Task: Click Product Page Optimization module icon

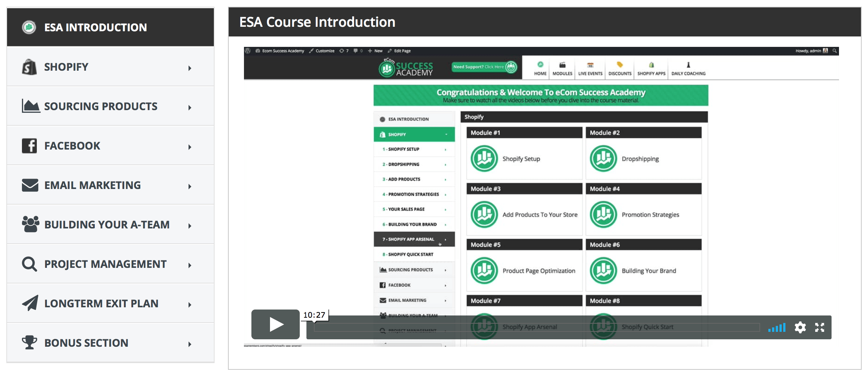Action: pos(484,270)
